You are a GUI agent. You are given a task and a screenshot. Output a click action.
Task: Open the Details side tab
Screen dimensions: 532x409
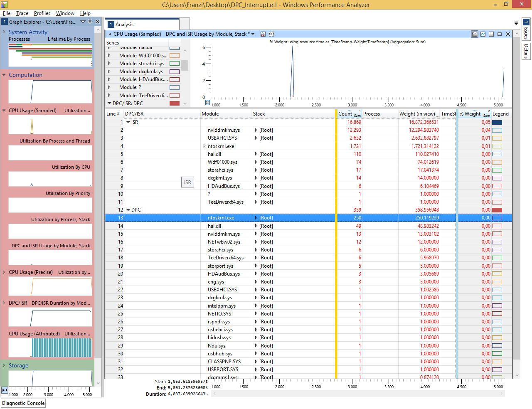pyautogui.click(x=526, y=51)
